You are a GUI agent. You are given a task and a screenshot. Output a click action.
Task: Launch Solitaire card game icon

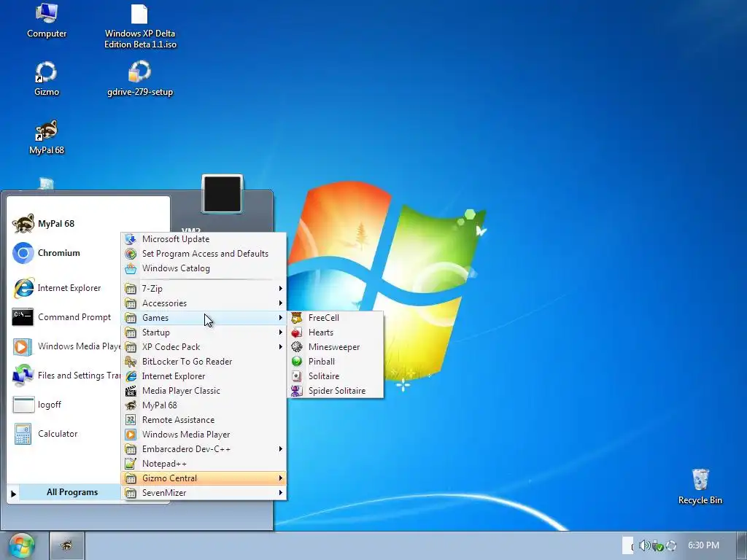click(x=297, y=376)
